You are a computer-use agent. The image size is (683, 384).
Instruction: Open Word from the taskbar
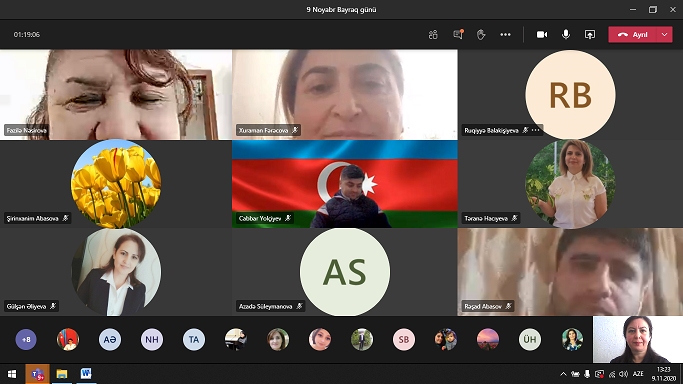coord(86,374)
